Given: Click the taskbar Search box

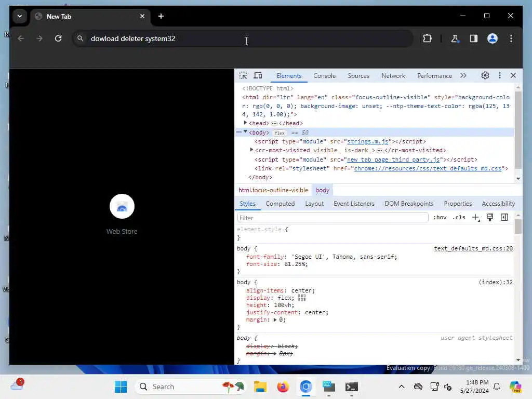Looking at the screenshot, I should pos(191,387).
